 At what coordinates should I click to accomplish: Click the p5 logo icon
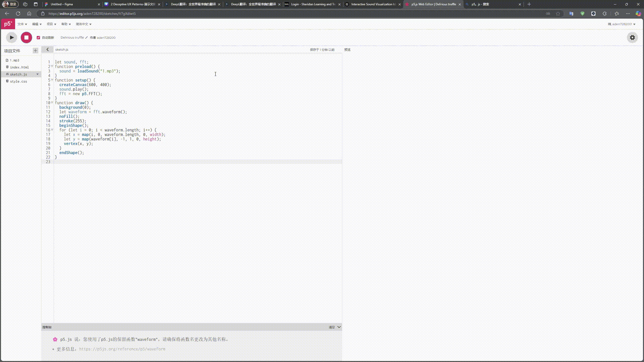(x=8, y=24)
